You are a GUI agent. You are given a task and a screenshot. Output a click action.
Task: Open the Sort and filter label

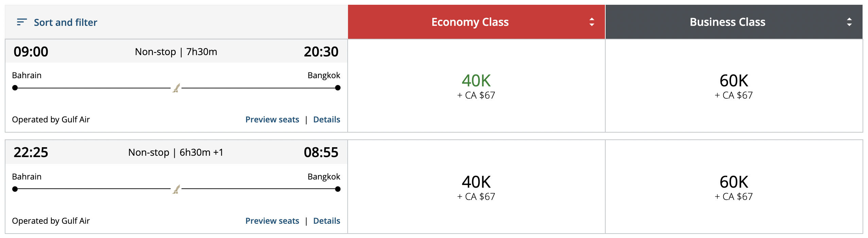[65, 22]
